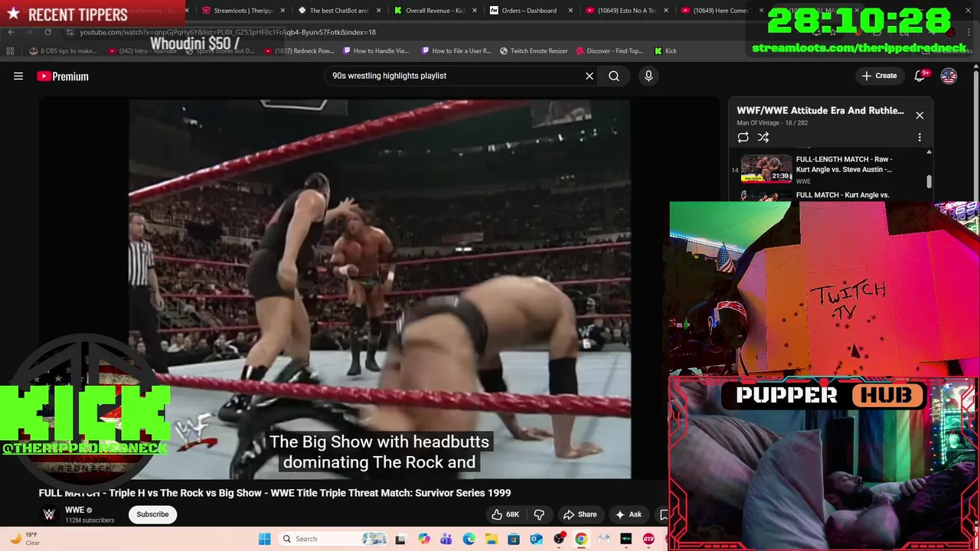Submit search with the magnifier button
The width and height of the screenshot is (980, 551).
tap(614, 76)
